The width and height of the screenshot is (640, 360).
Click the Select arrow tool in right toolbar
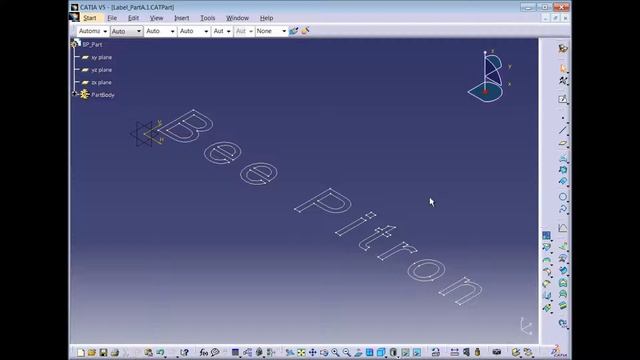[x=563, y=69]
